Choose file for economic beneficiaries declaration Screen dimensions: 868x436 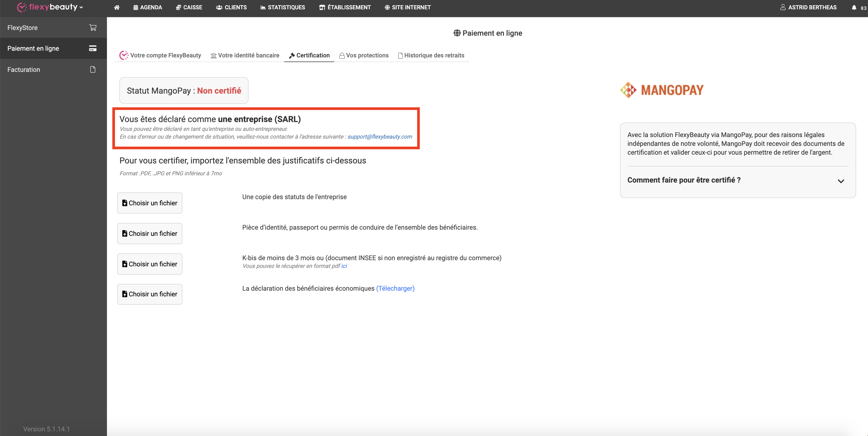pos(150,294)
